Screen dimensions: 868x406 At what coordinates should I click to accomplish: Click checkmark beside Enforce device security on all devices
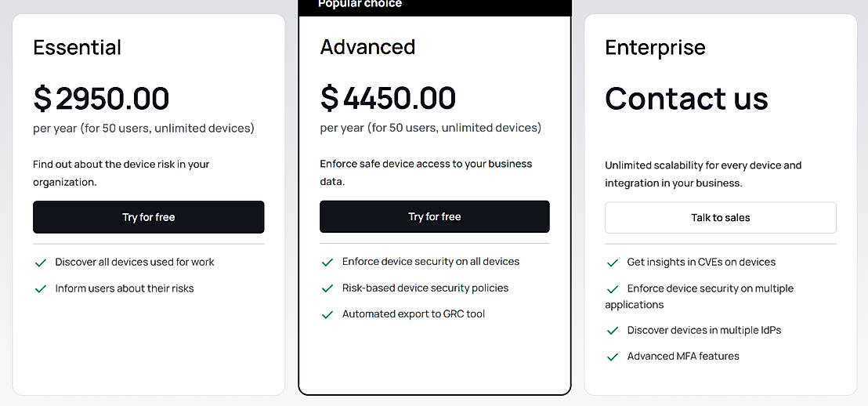[x=327, y=262]
